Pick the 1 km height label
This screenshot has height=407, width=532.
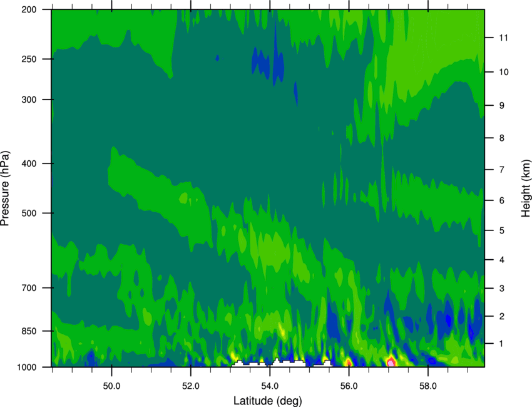tap(501, 344)
